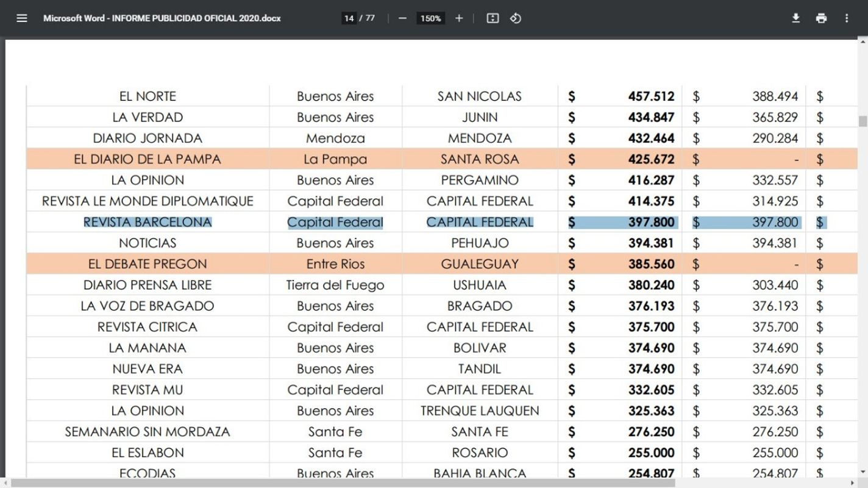Select the bold amount 457.512
This screenshot has width=868, height=488.
point(651,96)
